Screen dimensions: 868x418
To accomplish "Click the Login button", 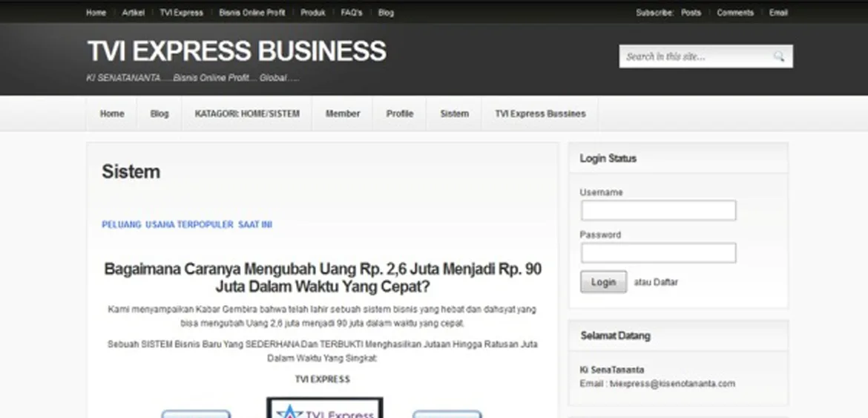I will coord(603,282).
